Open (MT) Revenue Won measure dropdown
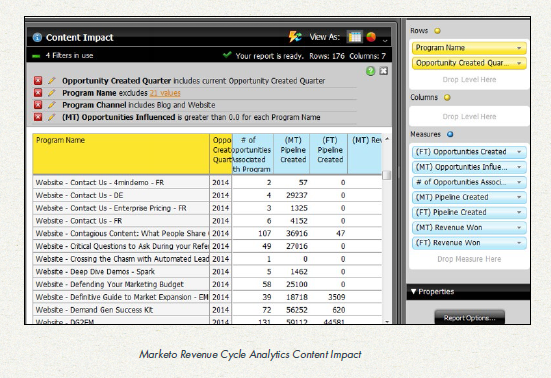Viewport: 551px width, 378px height. pos(519,228)
